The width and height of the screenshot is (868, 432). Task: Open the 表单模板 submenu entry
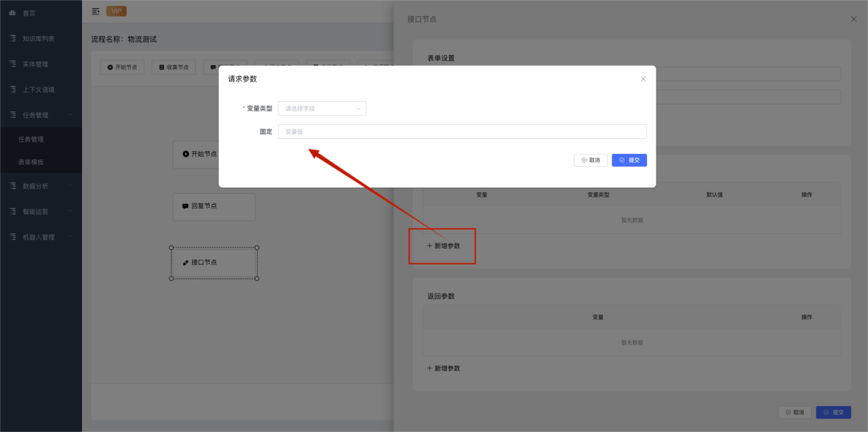pos(31,163)
